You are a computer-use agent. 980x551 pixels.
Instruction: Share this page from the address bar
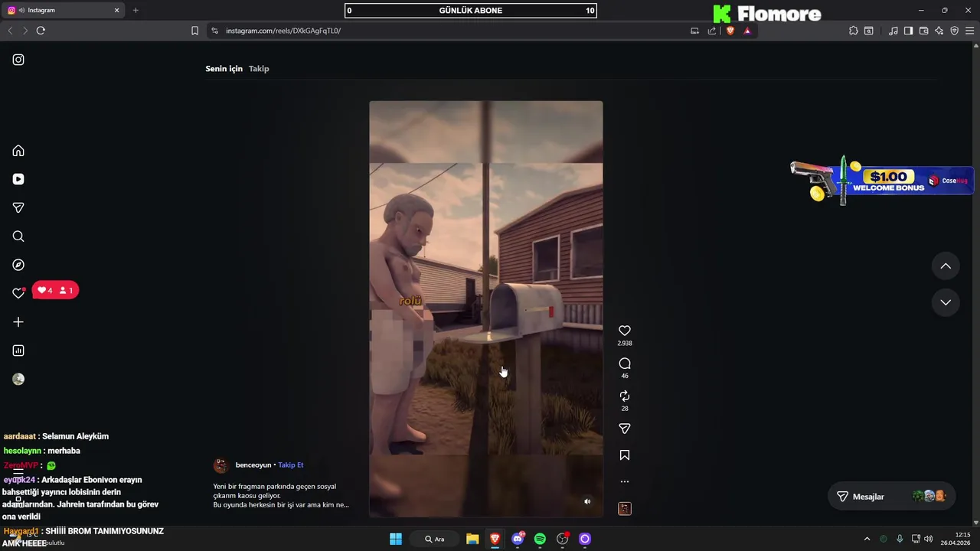[x=712, y=31]
